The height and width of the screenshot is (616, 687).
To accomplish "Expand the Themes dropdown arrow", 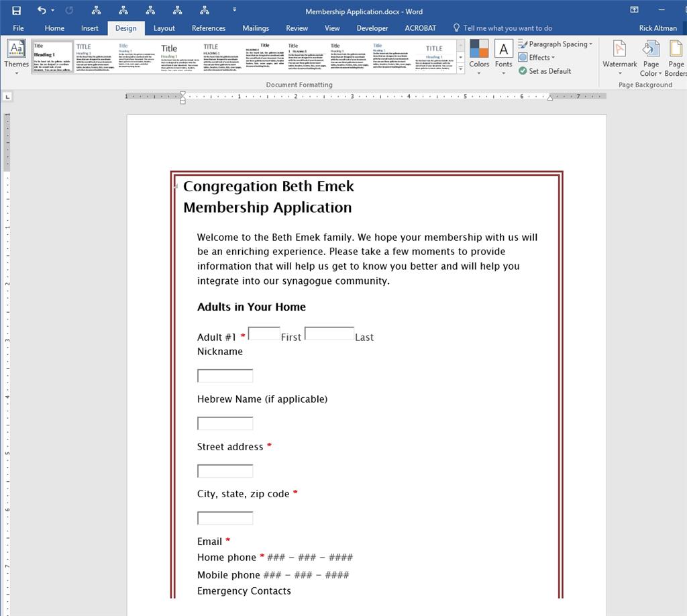I will [x=17, y=73].
